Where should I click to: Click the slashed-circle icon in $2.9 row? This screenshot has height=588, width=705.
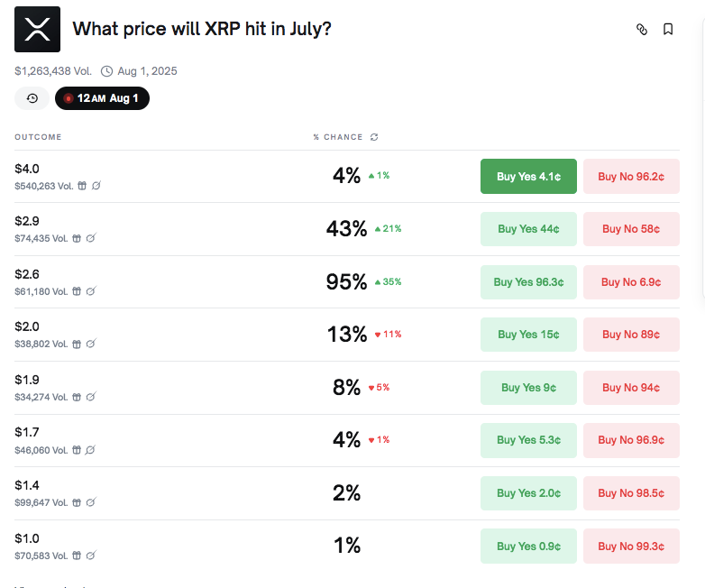[x=91, y=238]
